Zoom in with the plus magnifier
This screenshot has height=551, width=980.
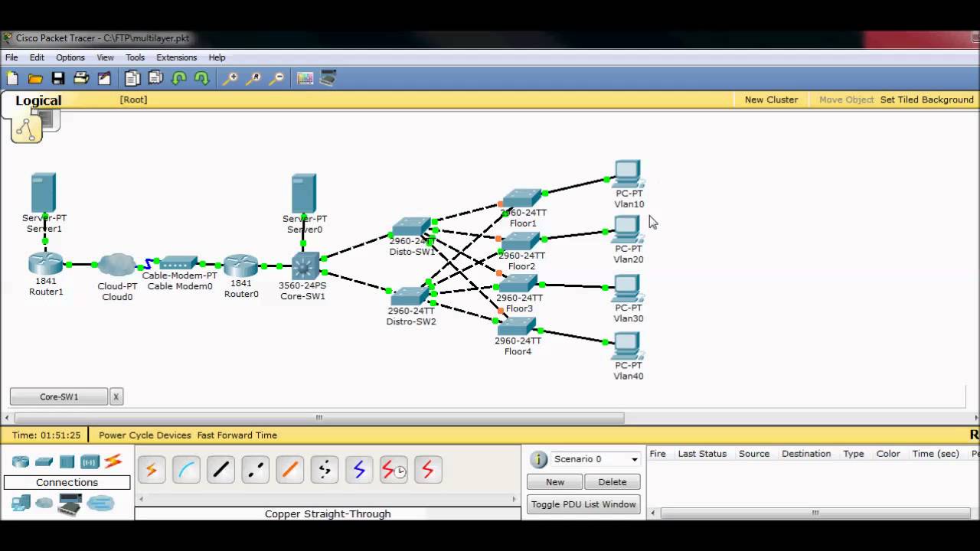(x=230, y=78)
